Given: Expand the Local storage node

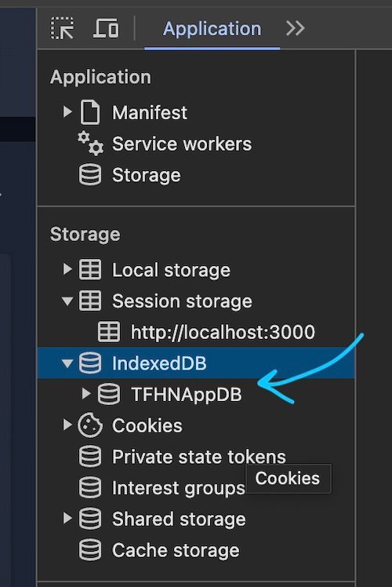Looking at the screenshot, I should pyautogui.click(x=67, y=269).
